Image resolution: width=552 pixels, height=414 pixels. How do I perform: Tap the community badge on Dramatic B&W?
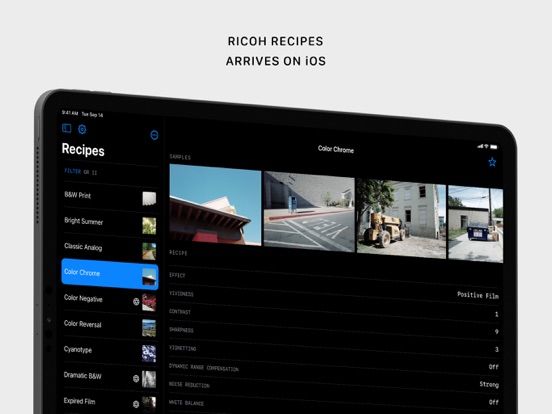pos(136,378)
